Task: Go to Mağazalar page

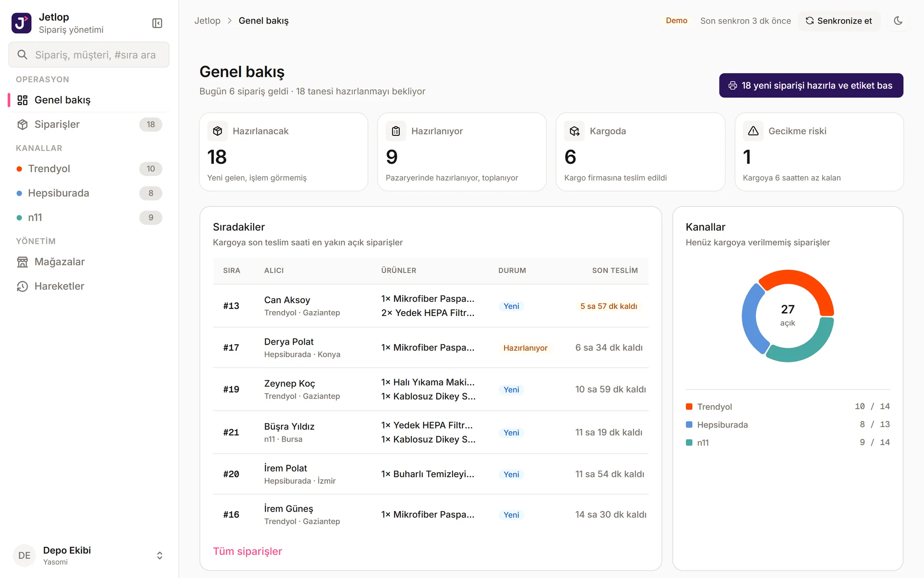Action: point(89,262)
